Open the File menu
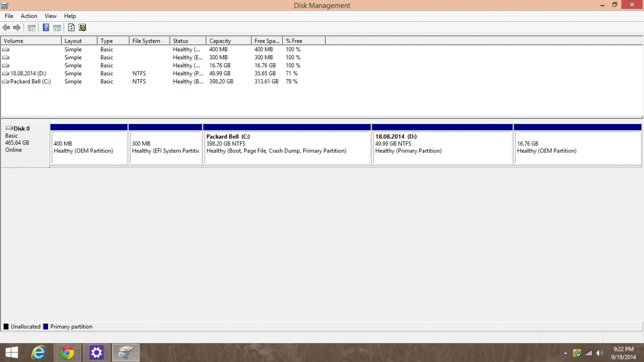This screenshot has height=362, width=644. coord(9,16)
